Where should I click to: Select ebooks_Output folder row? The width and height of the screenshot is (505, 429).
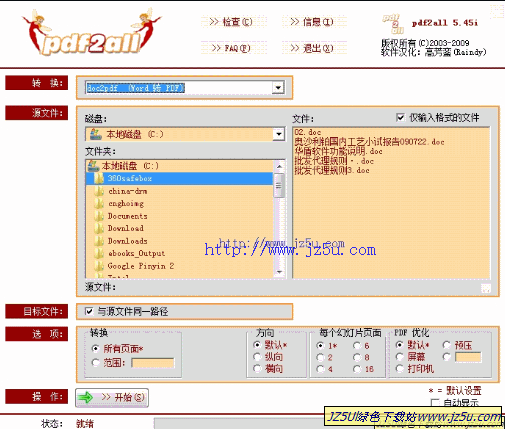tap(180, 253)
